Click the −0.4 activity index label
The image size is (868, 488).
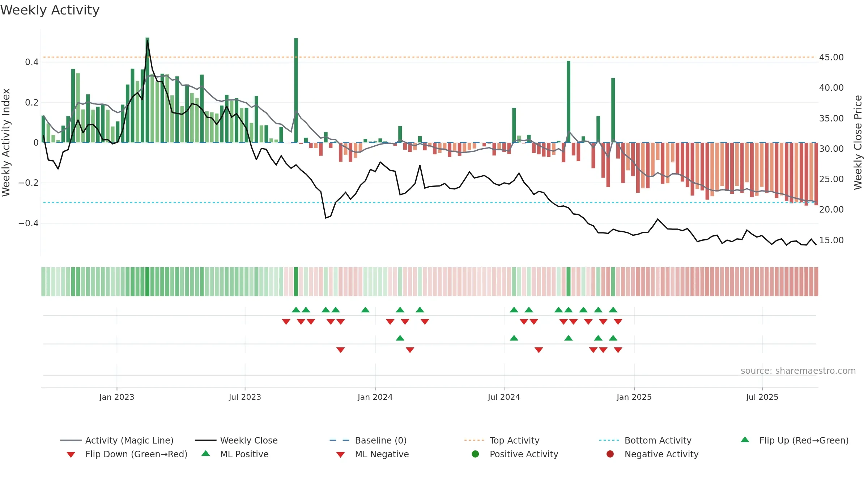pos(29,223)
